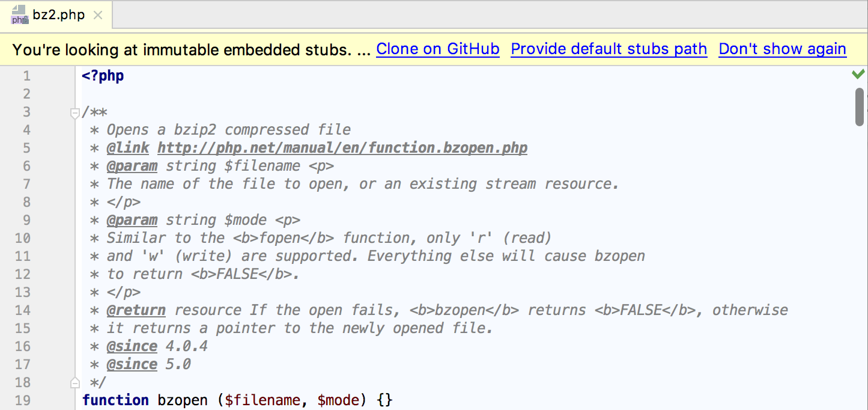Viewport: 868px width, 410px height.
Task: Select the bz2.php tab
Action: (56, 14)
